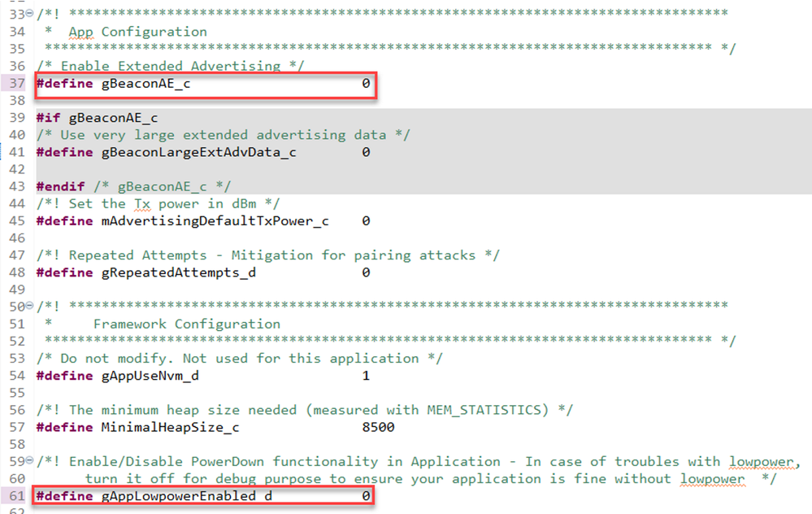
Task: Collapse the PowerDown comment fold at line 59
Action: point(29,460)
